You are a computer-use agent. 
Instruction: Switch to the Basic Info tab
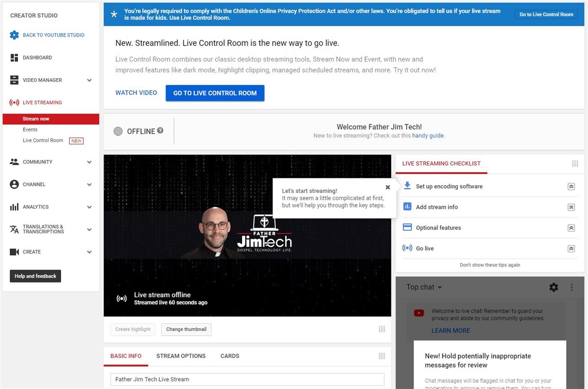(126, 356)
